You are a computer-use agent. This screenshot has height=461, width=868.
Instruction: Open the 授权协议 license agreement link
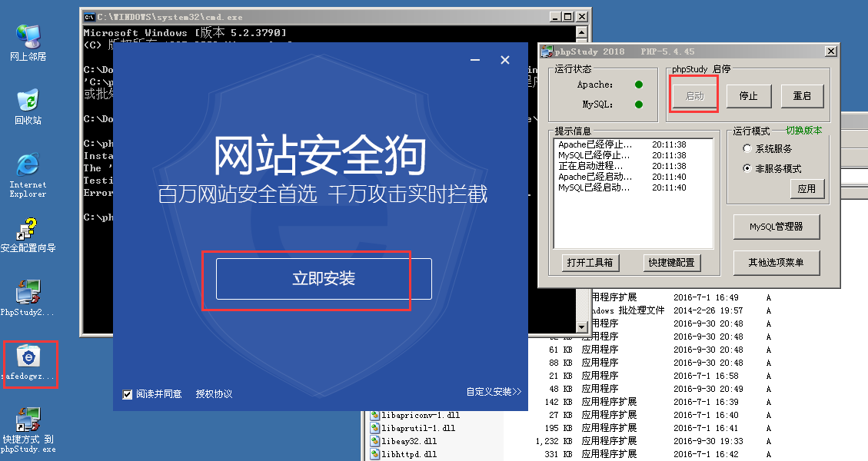click(x=214, y=394)
